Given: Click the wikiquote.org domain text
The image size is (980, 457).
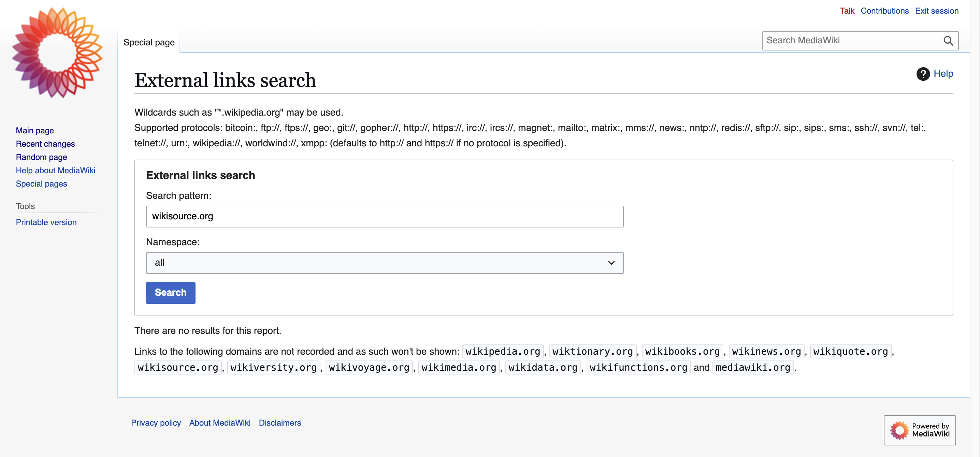Looking at the screenshot, I should click(850, 351).
